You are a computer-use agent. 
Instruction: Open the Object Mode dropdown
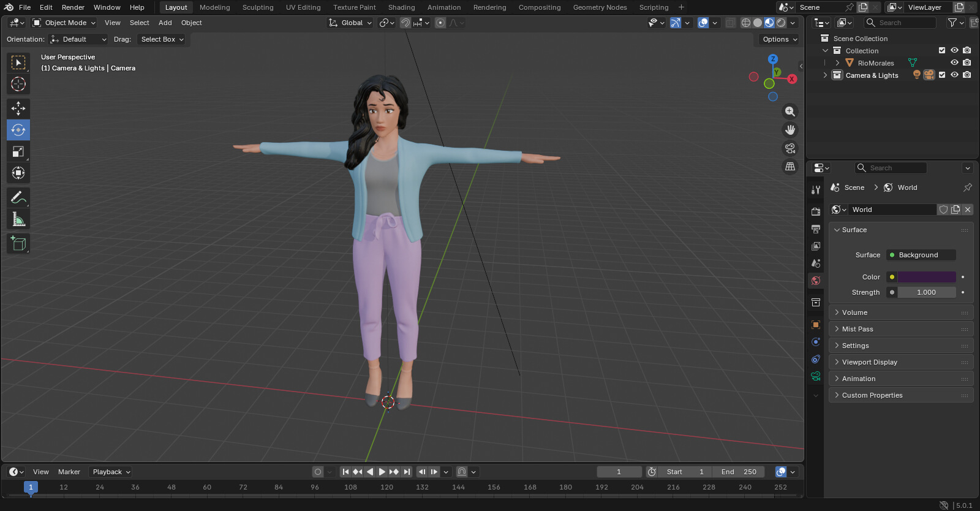(x=64, y=23)
